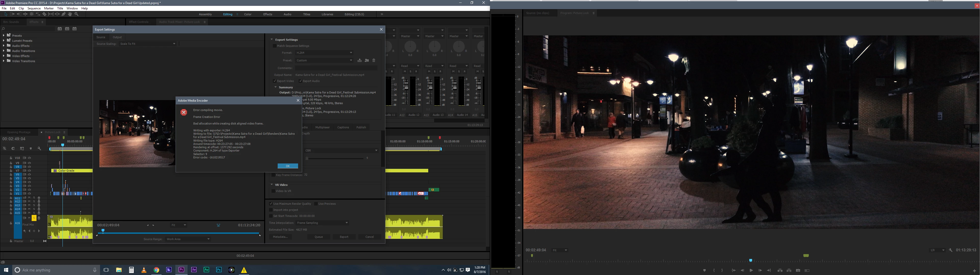Open Program monitor wrench settings

[x=951, y=250]
